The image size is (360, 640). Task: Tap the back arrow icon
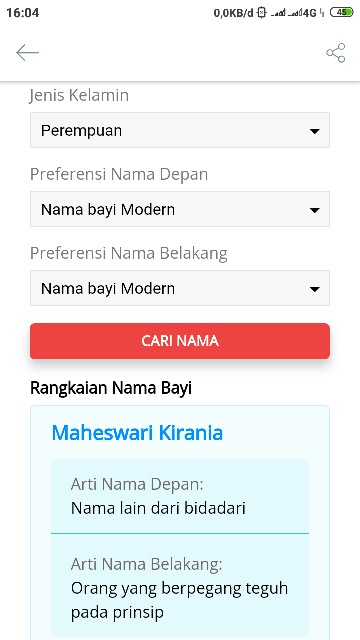[x=27, y=53]
